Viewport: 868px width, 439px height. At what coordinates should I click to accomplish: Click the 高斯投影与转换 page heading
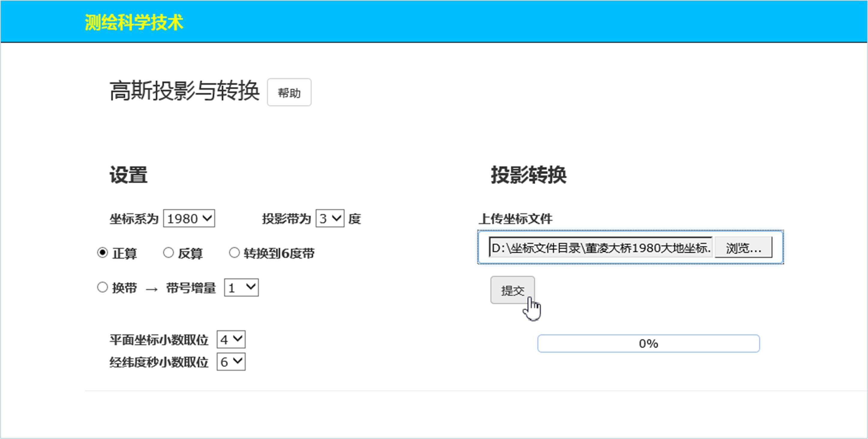coord(184,91)
